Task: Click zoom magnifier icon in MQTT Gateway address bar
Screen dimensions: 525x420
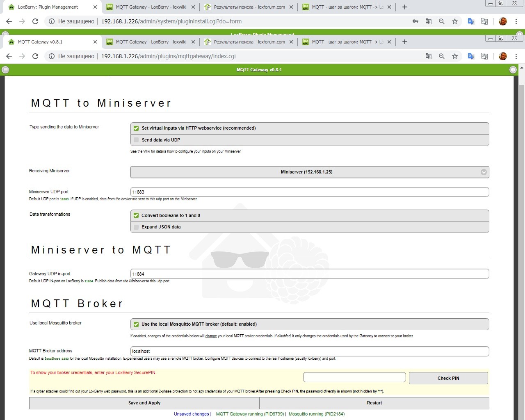Action: coord(442,56)
